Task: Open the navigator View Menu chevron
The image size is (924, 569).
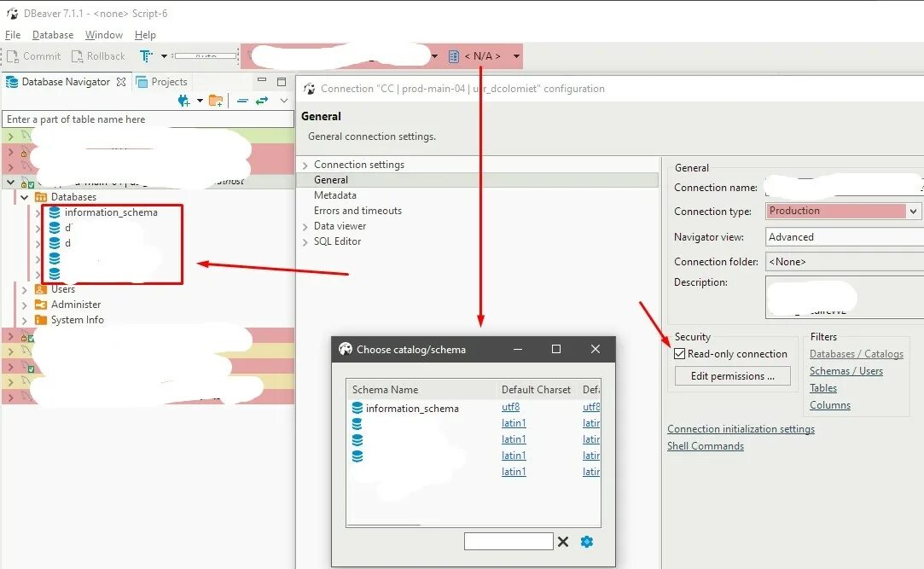Action: pyautogui.click(x=283, y=101)
